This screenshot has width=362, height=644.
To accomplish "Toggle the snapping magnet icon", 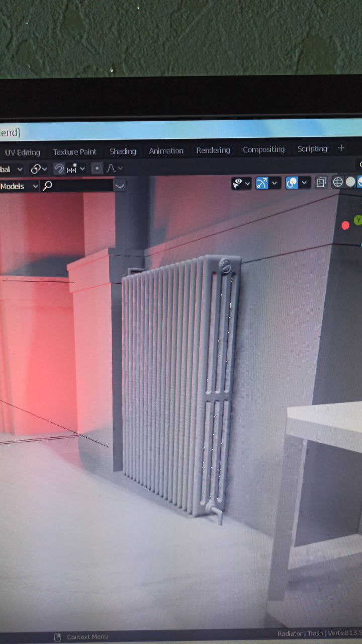I will click(59, 169).
